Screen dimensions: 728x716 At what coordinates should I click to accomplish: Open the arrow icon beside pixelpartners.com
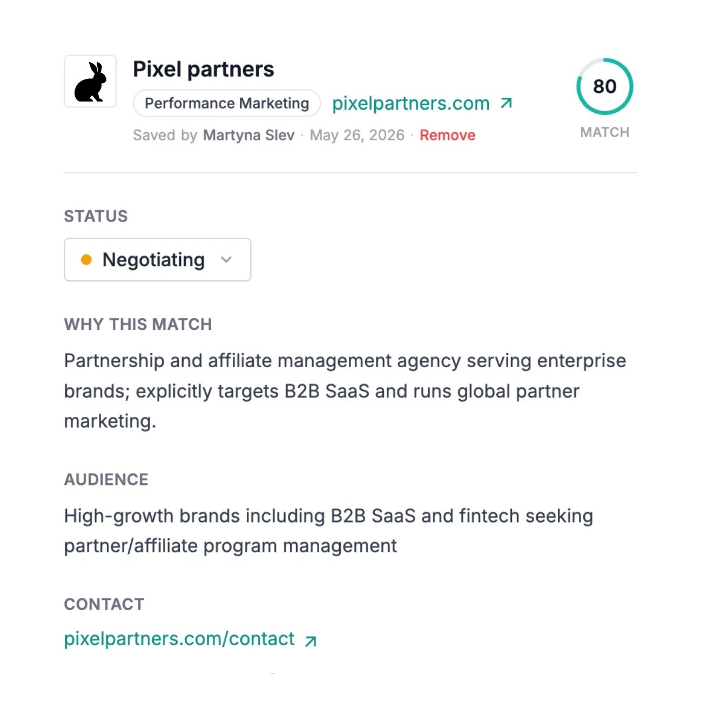coord(506,103)
